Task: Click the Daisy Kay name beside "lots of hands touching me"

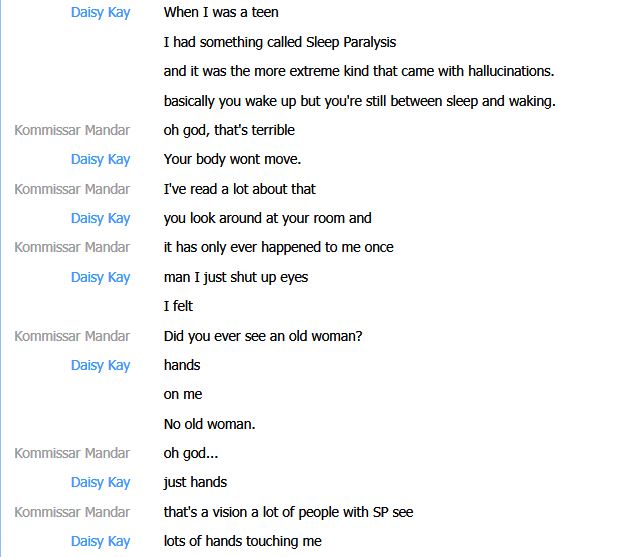Action: (x=100, y=542)
